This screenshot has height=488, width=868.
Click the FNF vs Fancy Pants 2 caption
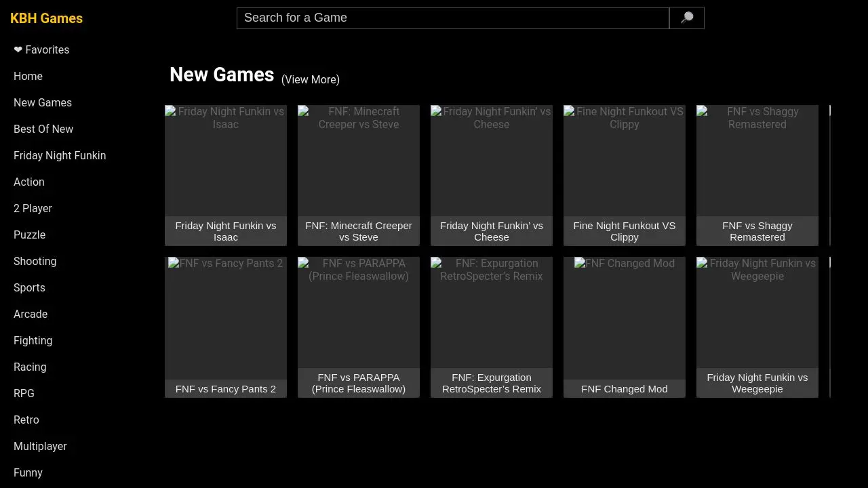pyautogui.click(x=226, y=389)
